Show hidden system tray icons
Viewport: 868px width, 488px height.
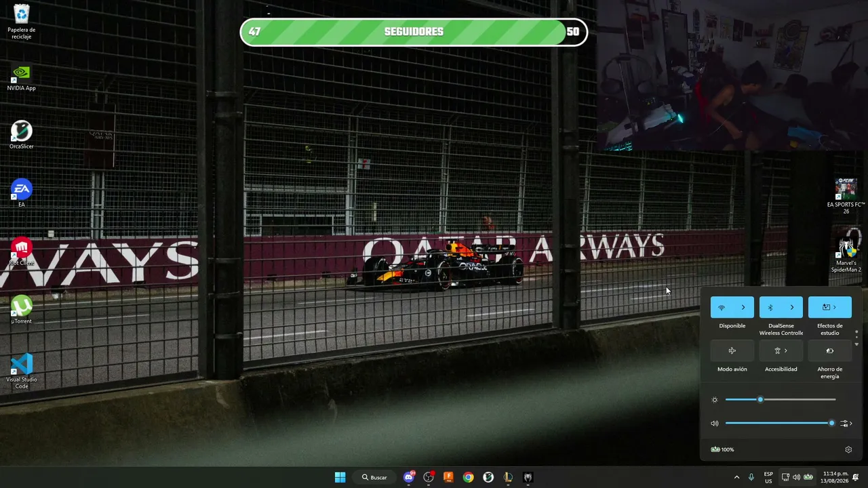(x=736, y=477)
